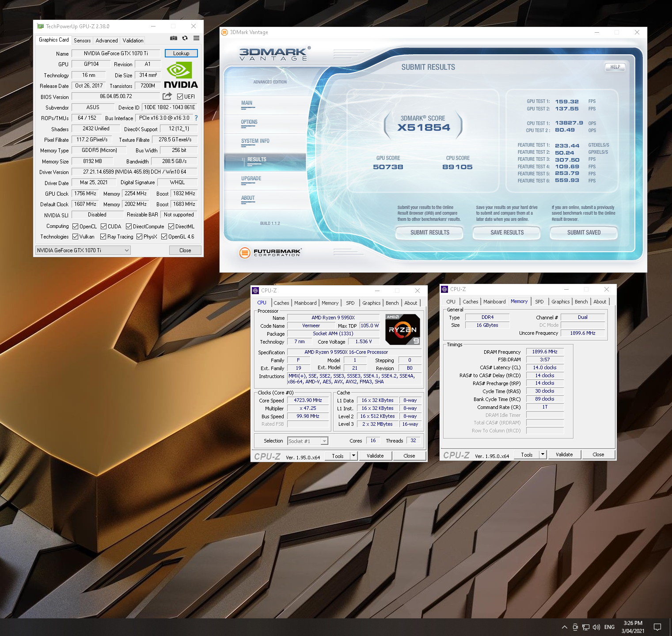Click the 3DMark Vantage title bar icon

tap(224, 32)
